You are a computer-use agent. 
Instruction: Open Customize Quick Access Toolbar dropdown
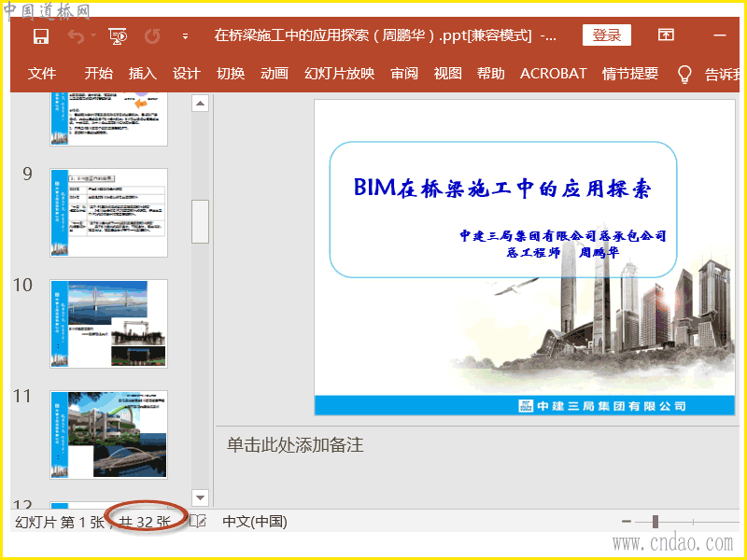[185, 35]
